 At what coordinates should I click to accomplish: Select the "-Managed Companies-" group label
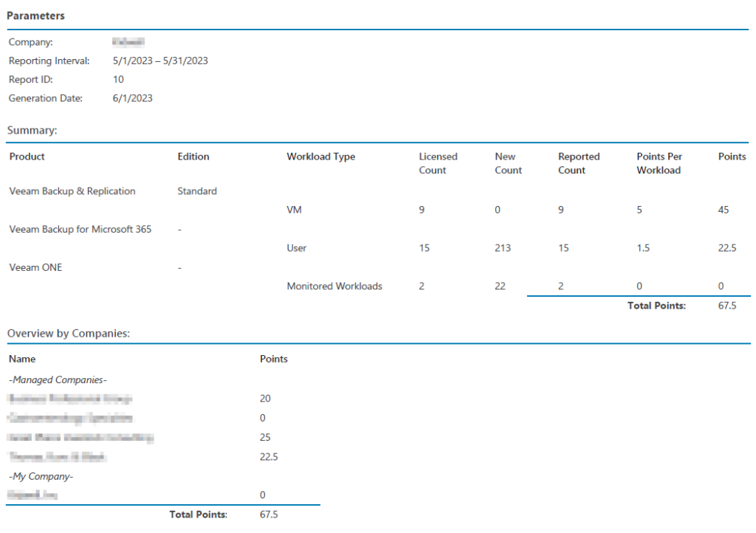click(58, 379)
